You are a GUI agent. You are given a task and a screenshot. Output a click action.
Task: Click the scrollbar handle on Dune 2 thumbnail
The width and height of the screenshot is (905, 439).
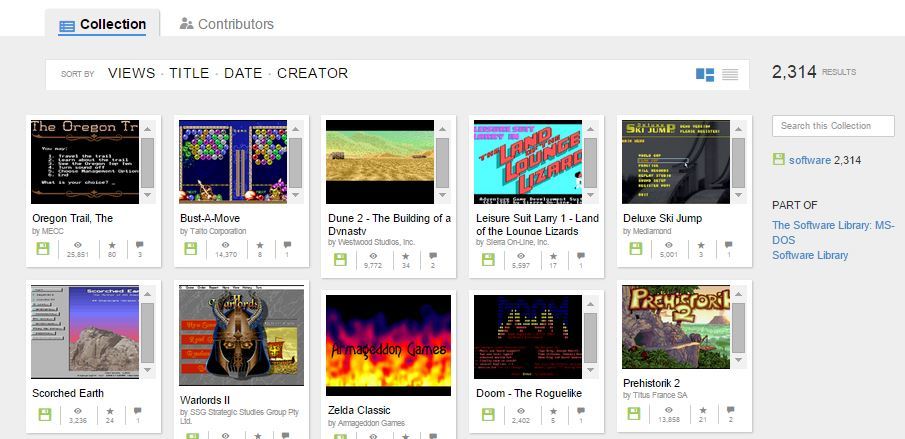443,163
